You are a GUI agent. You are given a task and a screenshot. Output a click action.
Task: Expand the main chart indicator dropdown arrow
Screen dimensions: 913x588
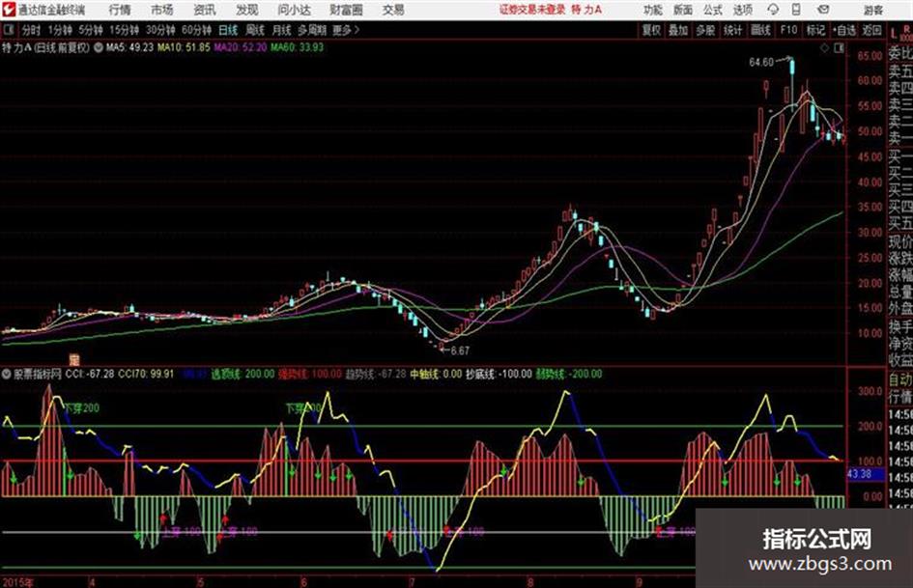pyautogui.click(x=98, y=47)
